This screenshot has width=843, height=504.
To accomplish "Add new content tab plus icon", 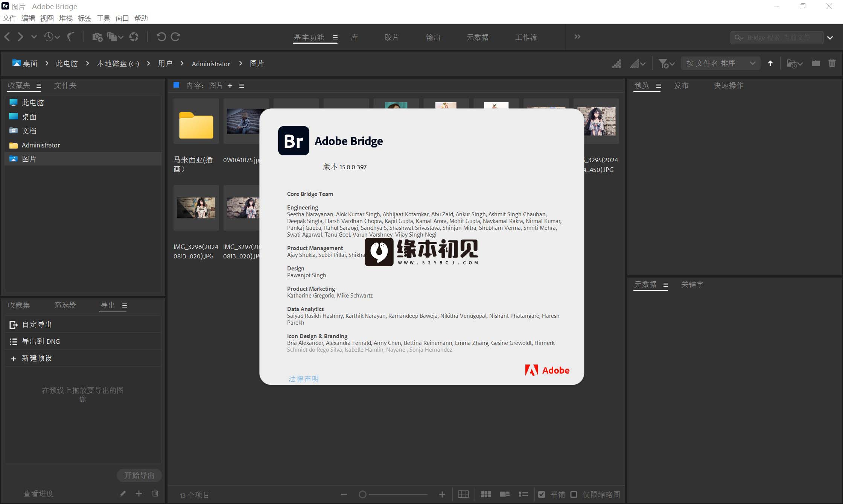I will 230,86.
